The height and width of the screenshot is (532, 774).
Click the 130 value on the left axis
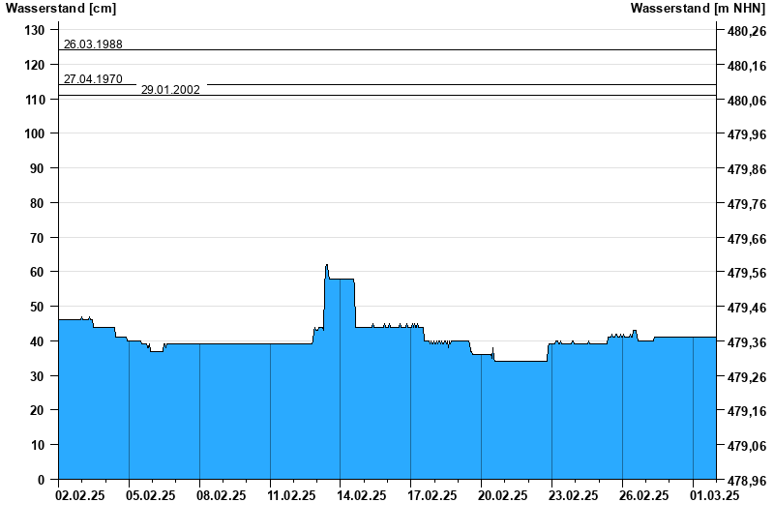(35, 30)
